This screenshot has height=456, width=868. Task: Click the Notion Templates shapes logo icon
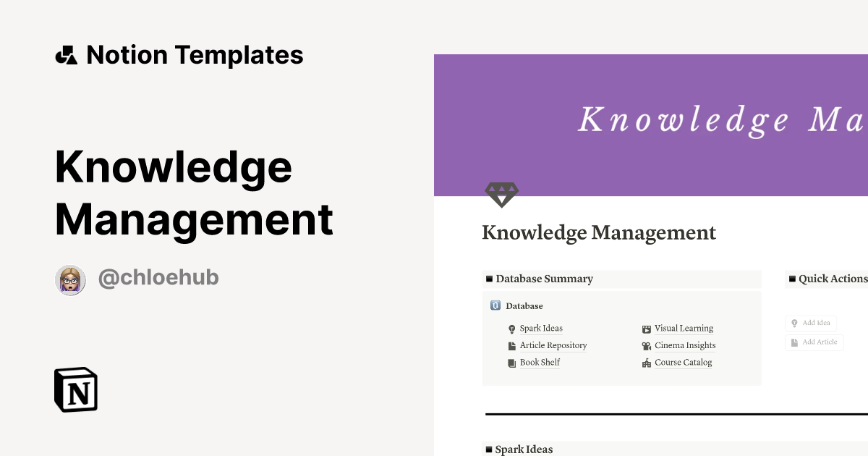[66, 55]
